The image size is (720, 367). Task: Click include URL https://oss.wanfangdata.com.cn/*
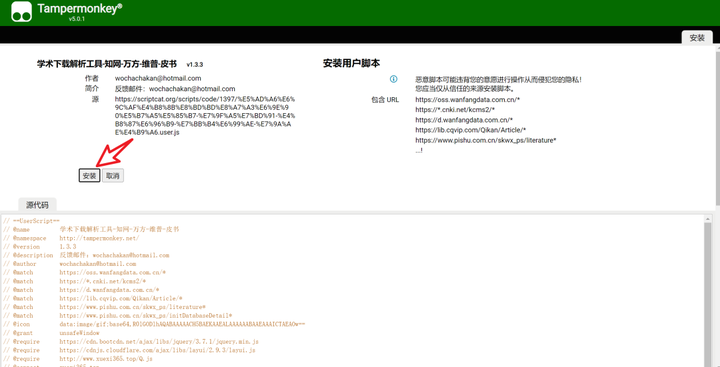(x=467, y=100)
